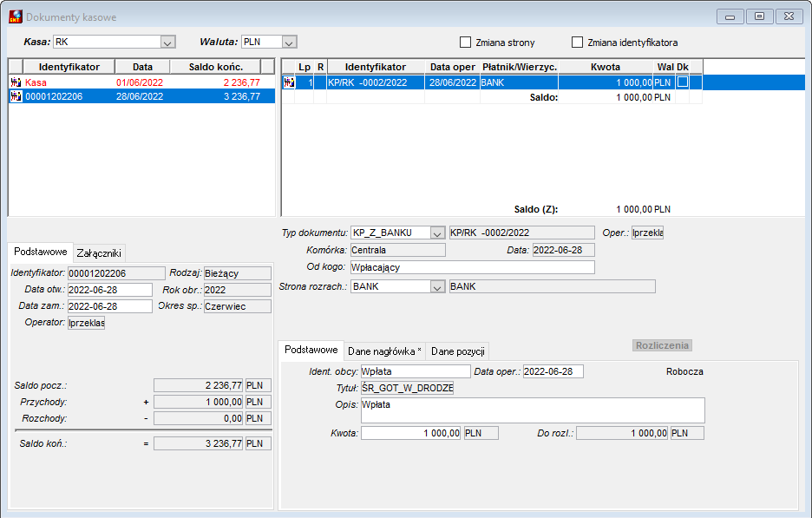Viewport: 812px width, 518px height.
Task: Select the Podstawowe tab above Ident. obcy
Action: point(311,350)
